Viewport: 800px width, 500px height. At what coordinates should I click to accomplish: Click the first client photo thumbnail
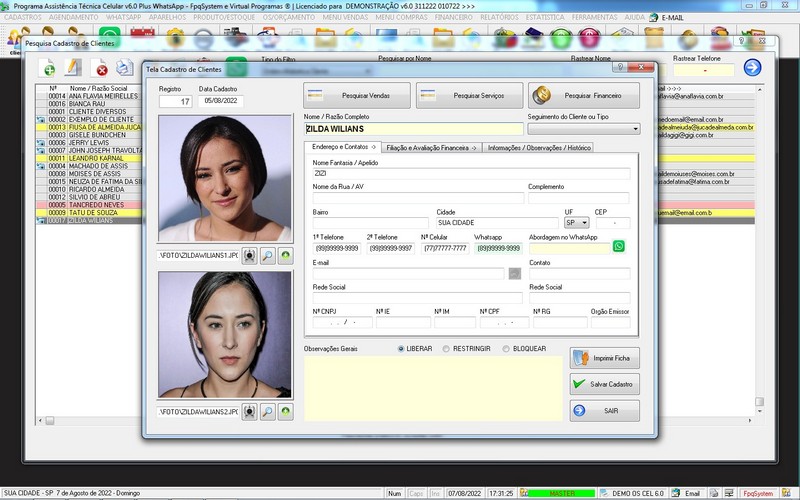point(225,178)
